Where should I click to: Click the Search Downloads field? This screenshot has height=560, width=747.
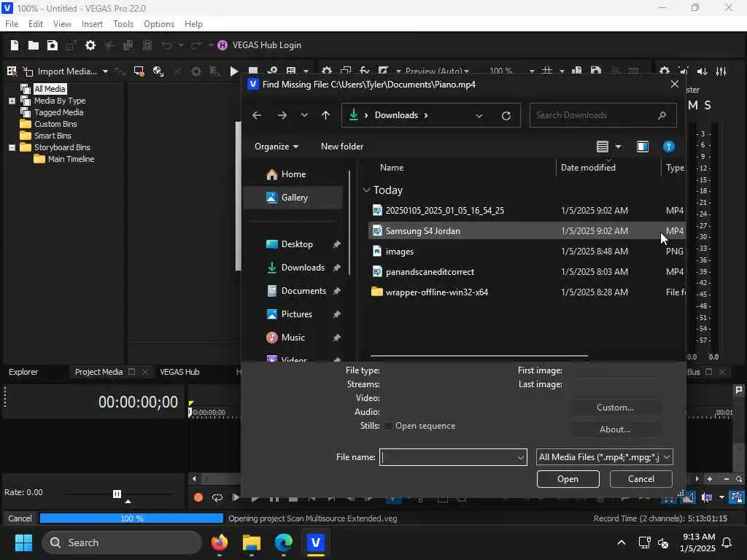click(x=603, y=115)
